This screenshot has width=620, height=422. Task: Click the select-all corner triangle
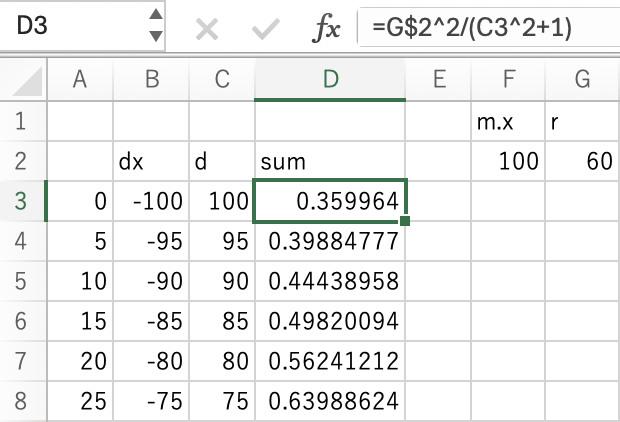click(27, 81)
